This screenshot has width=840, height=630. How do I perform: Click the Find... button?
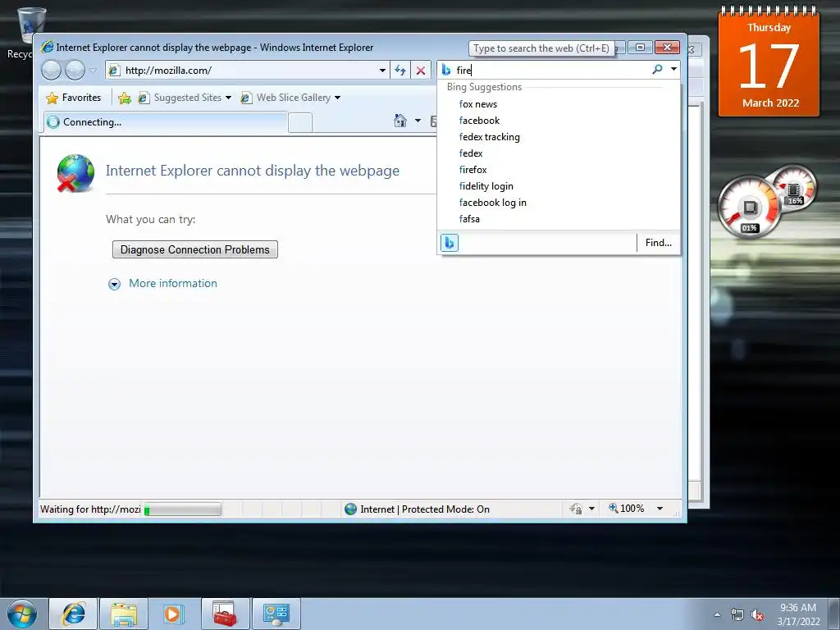click(659, 243)
